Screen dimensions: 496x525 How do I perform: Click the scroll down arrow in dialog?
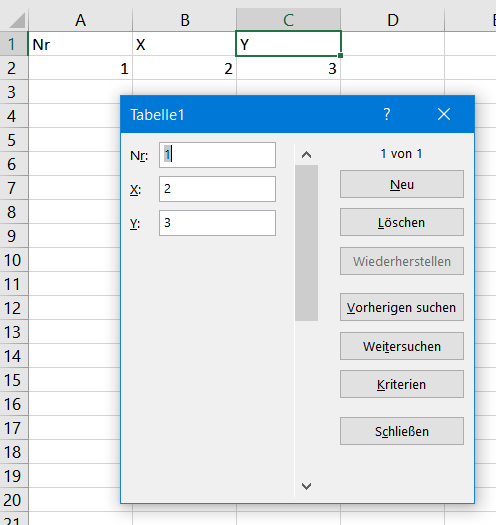(306, 486)
